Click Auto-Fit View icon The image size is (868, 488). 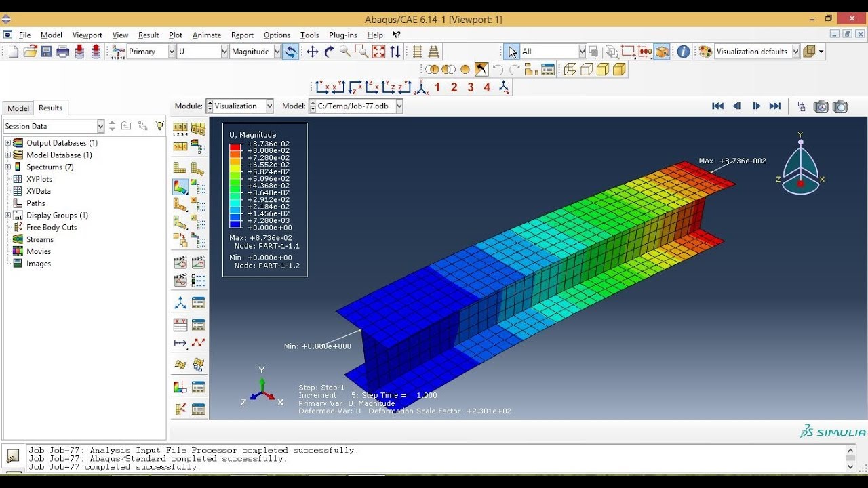click(378, 52)
